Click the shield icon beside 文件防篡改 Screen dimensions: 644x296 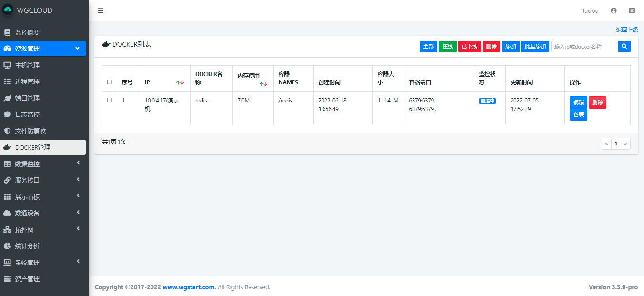[6, 131]
